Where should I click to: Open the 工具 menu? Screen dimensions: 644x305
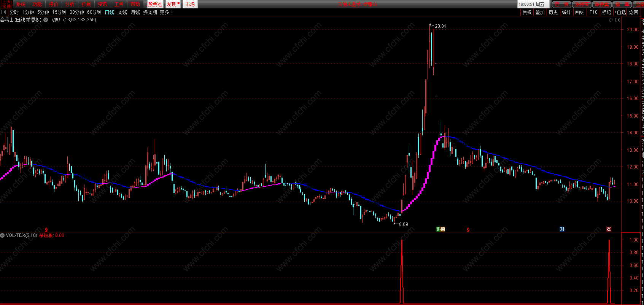[x=119, y=4]
